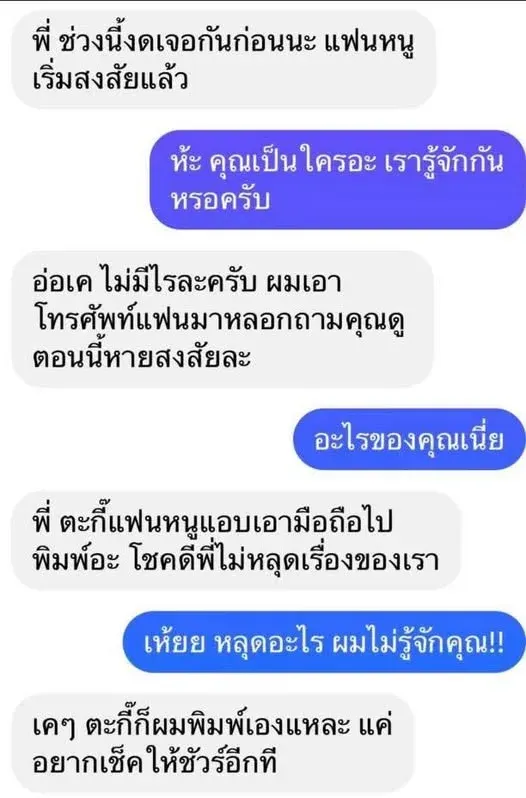Click the word 'แค่' in last message
The height and width of the screenshot is (798, 526).
pos(375,725)
